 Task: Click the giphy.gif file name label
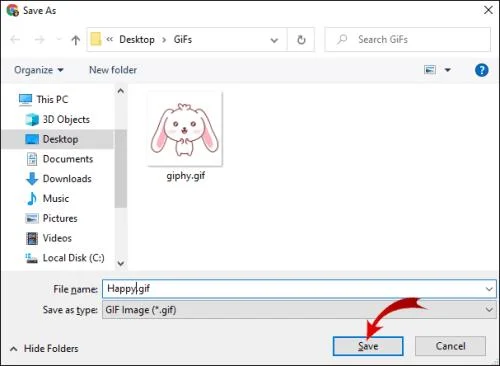tap(186, 176)
